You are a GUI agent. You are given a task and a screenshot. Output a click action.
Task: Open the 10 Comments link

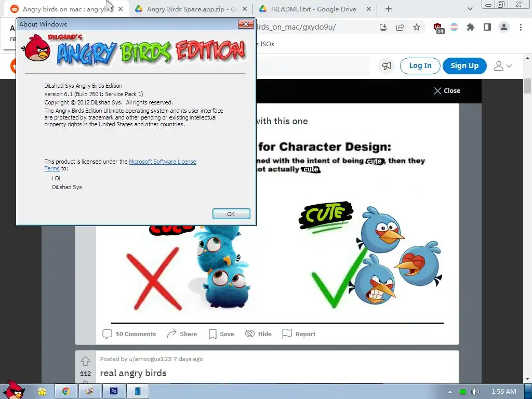point(129,334)
